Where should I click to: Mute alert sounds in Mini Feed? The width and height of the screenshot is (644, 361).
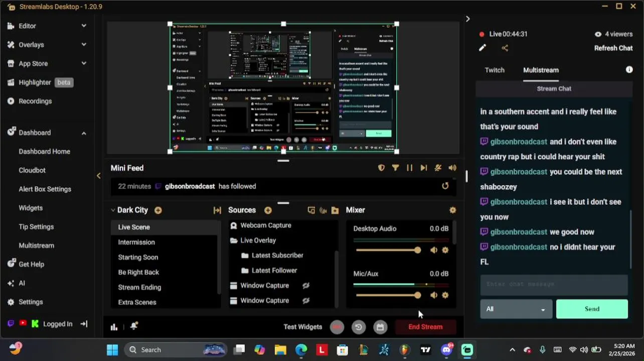(452, 168)
